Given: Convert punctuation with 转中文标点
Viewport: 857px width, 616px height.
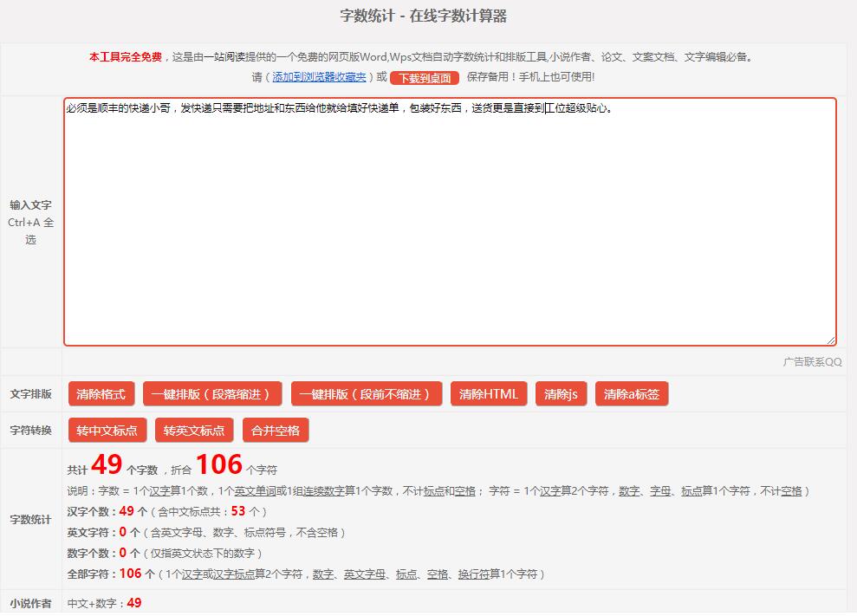Looking at the screenshot, I should pos(107,431).
